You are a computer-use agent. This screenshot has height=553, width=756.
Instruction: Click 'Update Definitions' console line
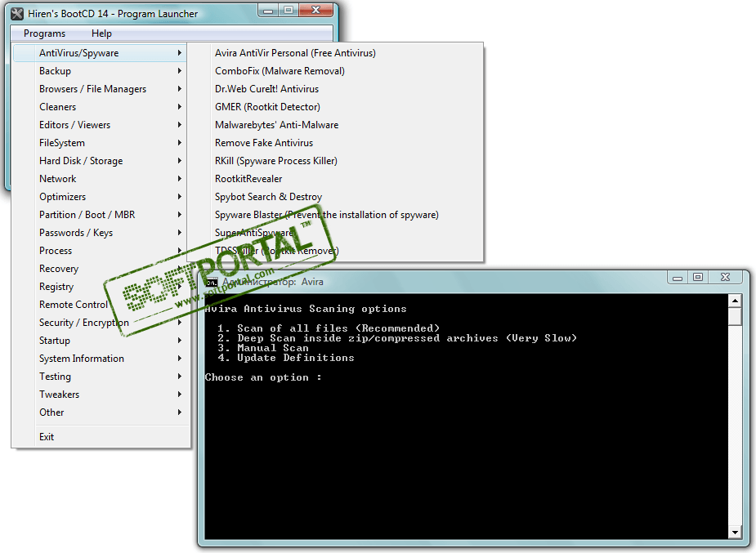tap(285, 358)
